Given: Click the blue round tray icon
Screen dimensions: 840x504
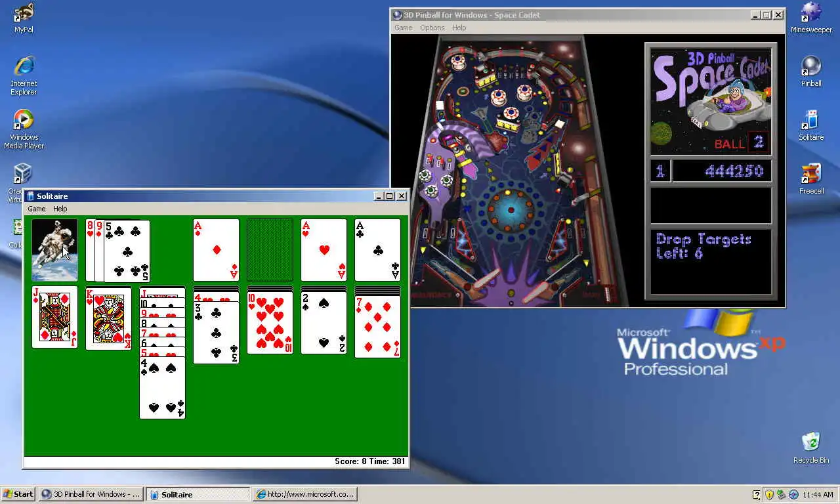Looking at the screenshot, I should [793, 494].
